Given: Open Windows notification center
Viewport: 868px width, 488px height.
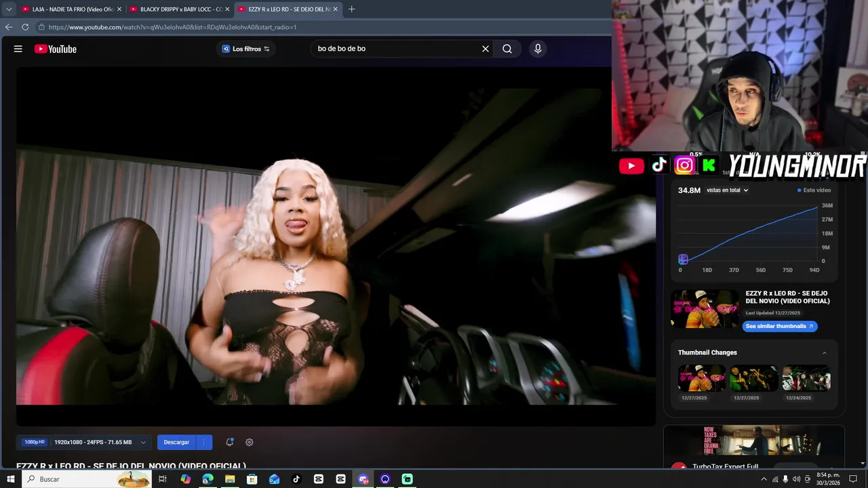Looking at the screenshot, I should click(853, 479).
